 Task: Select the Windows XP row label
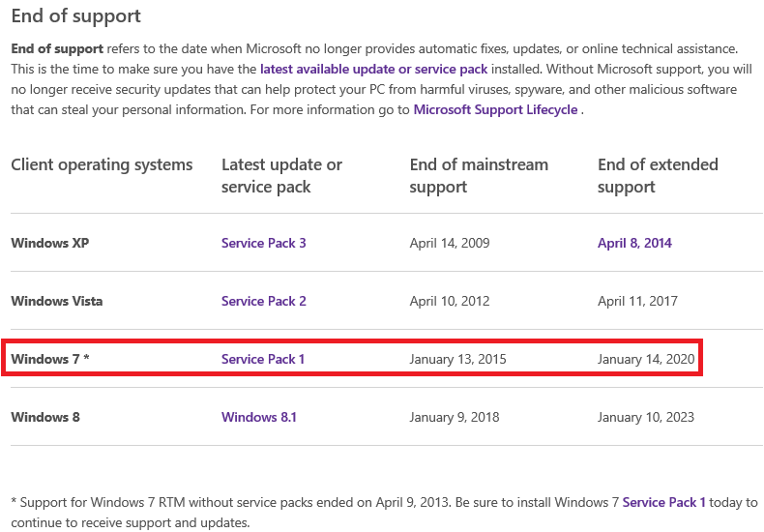tap(50, 243)
